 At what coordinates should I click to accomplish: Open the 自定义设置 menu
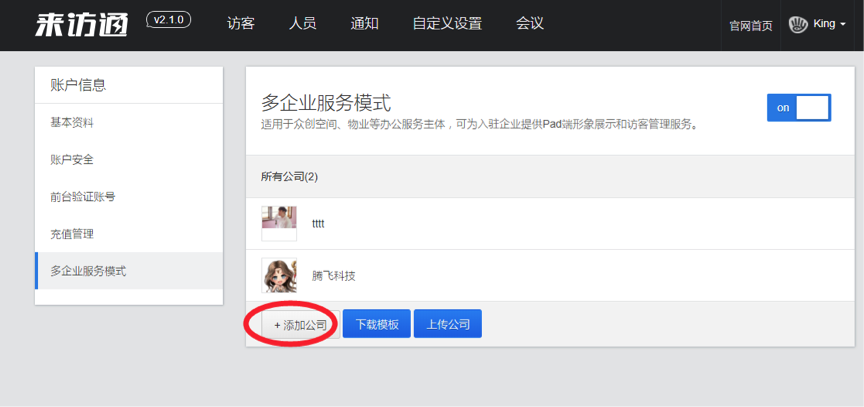click(x=447, y=24)
